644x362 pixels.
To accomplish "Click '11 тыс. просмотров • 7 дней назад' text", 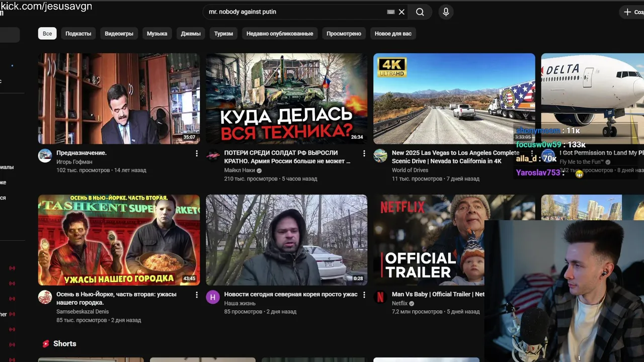I will (435, 179).
